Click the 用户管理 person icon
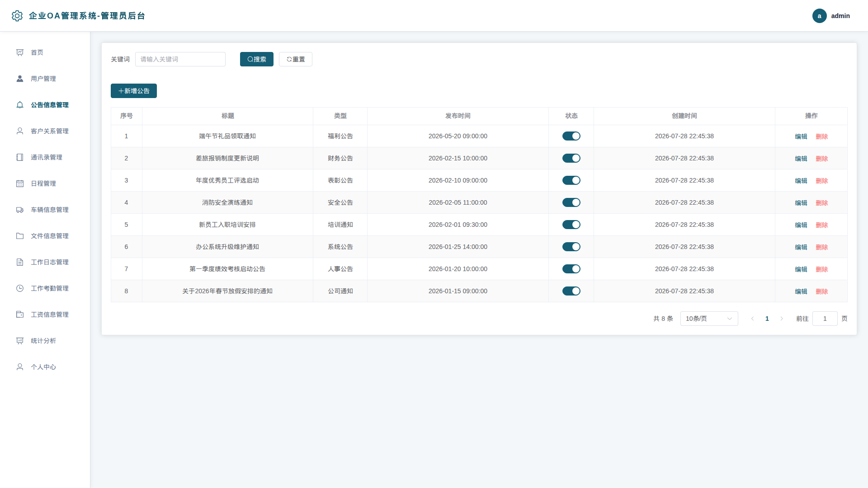Screen dimensions: 868x488 tap(20, 79)
